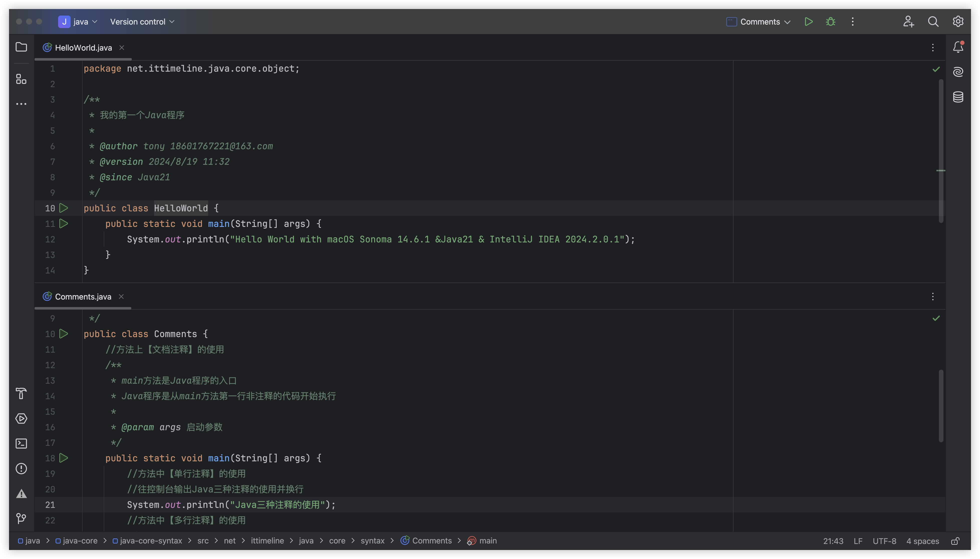Toggle the read-only lock in the status bar
This screenshot has width=980, height=559.
click(955, 541)
